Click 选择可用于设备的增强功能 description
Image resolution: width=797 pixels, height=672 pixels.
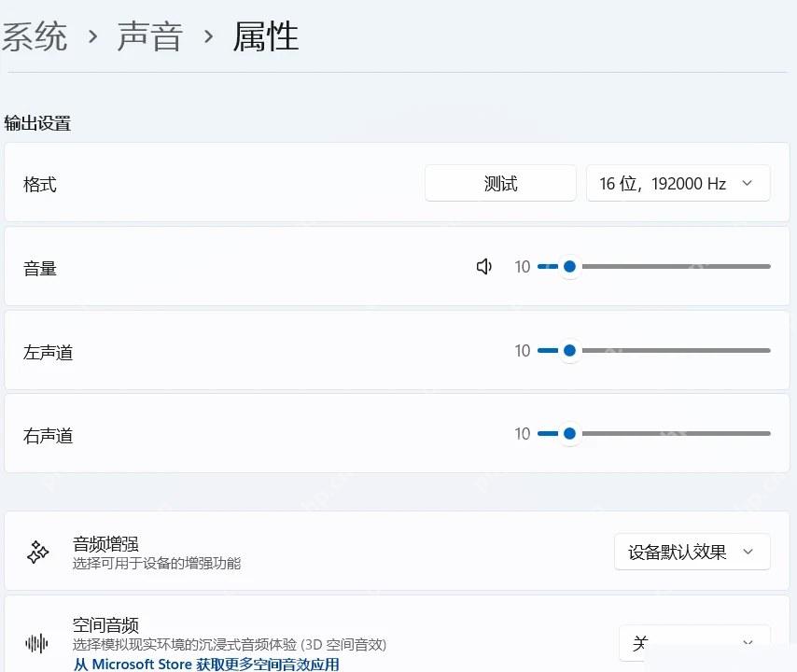pos(157,563)
